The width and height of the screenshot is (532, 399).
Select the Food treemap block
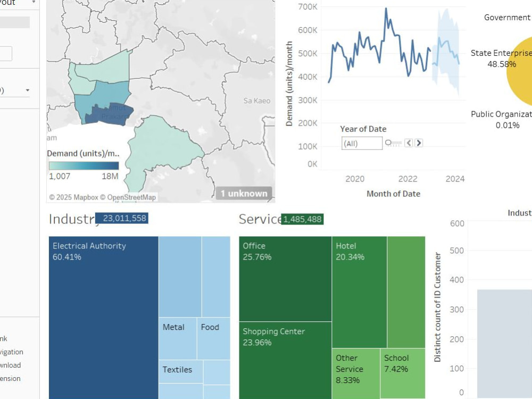coord(213,338)
